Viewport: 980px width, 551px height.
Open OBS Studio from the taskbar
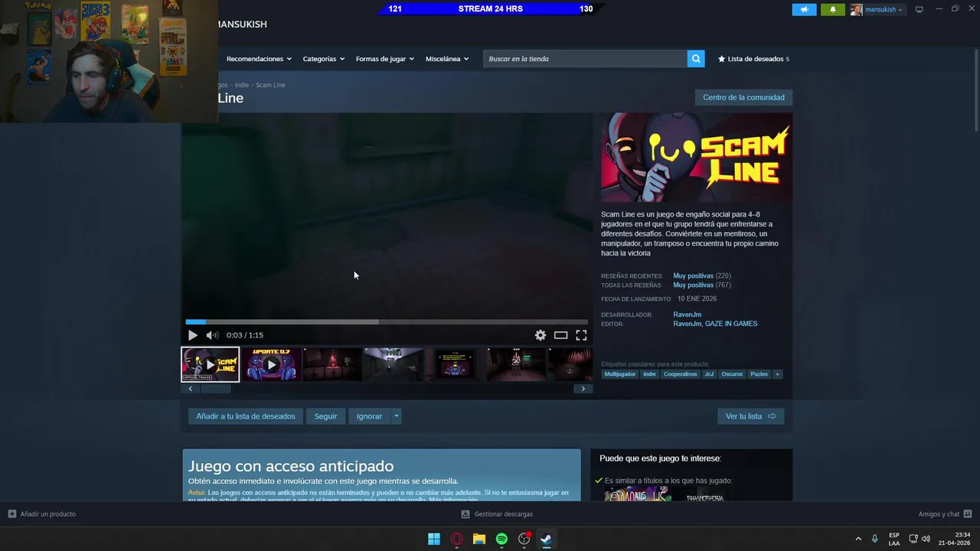tap(524, 539)
